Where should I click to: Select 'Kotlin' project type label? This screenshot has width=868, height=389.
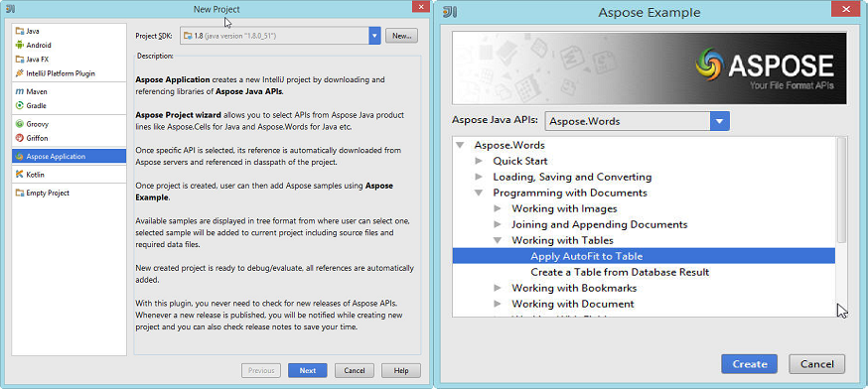pyautogui.click(x=35, y=175)
